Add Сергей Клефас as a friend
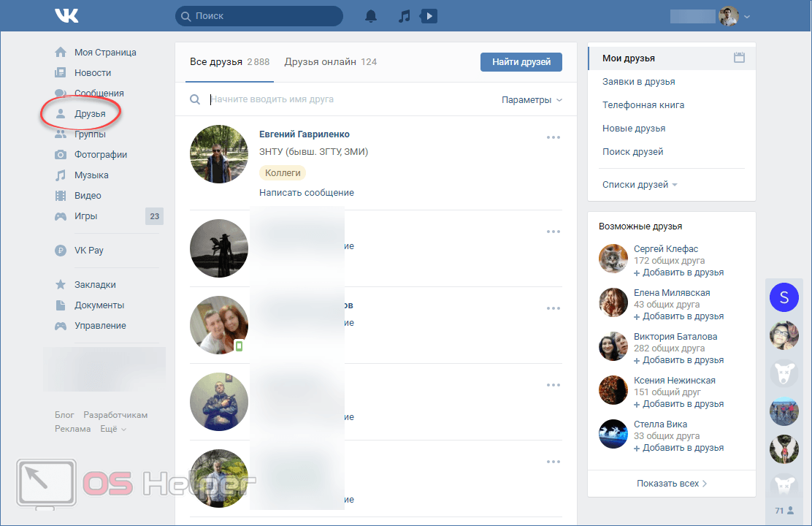Image resolution: width=812 pixels, height=526 pixels. (678, 272)
